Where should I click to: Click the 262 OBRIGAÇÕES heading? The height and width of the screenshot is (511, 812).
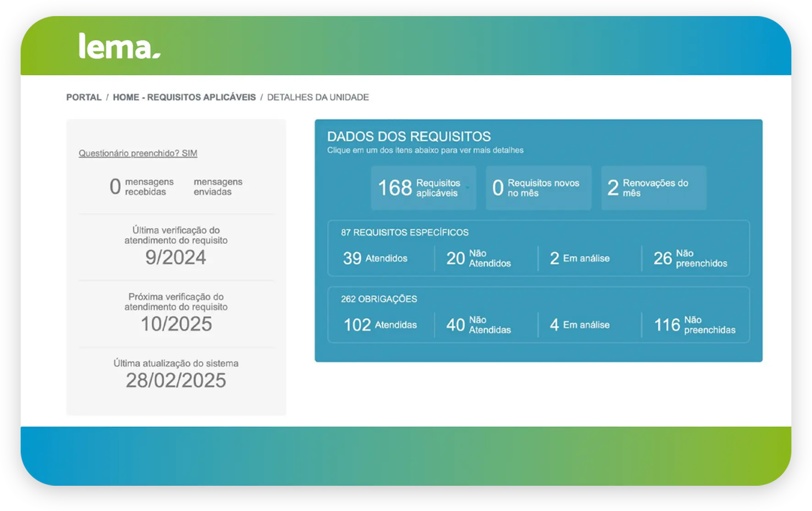(379, 299)
